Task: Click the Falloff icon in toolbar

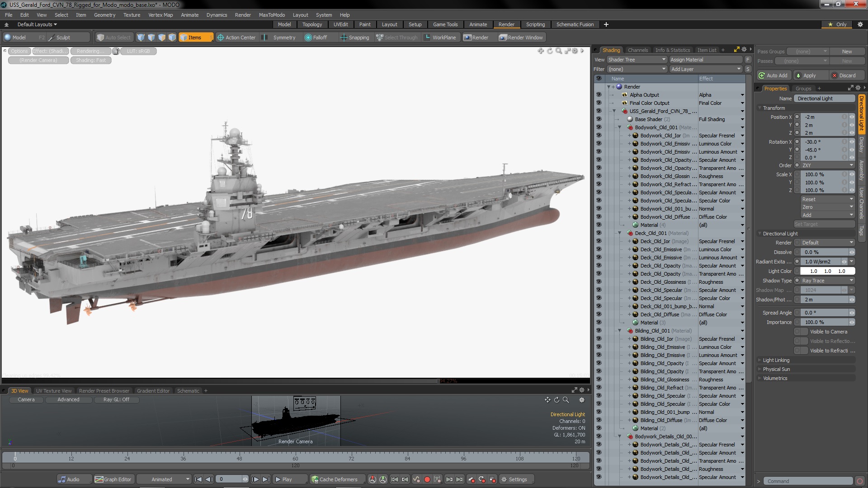Action: coord(308,38)
